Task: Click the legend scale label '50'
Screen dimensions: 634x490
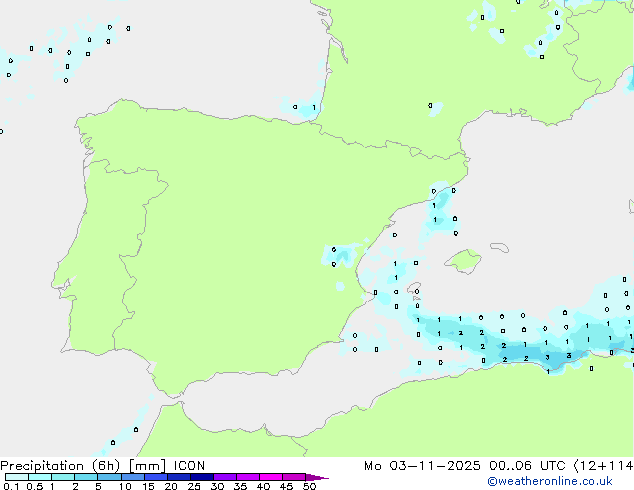Action: pyautogui.click(x=309, y=486)
